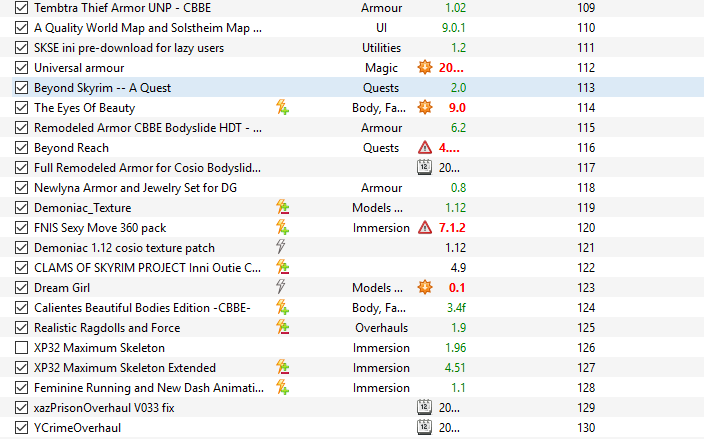This screenshot has width=704, height=439.
Task: Select Beyond Skyrim -- A Quest name
Action: (x=102, y=88)
